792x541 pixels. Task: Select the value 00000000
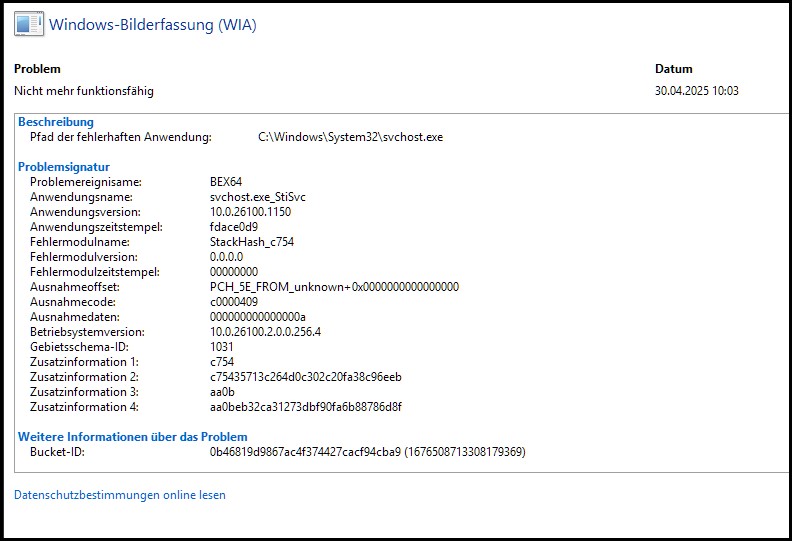(x=234, y=272)
